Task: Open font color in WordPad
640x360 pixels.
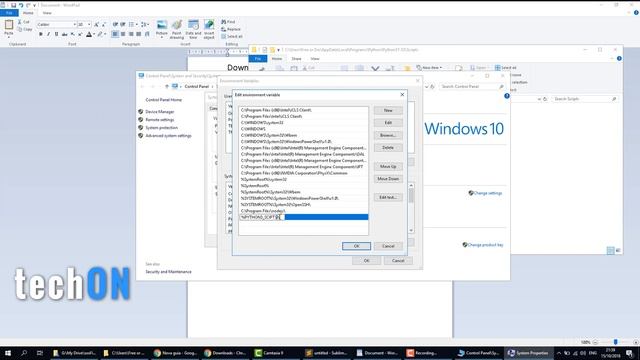Action: pos(90,34)
